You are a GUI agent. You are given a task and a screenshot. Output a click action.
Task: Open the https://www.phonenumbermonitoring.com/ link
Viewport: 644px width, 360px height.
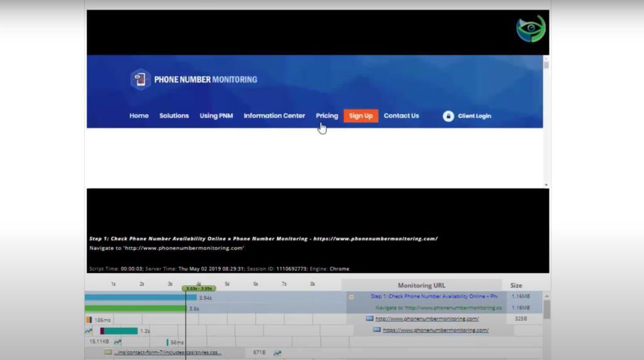(436, 330)
